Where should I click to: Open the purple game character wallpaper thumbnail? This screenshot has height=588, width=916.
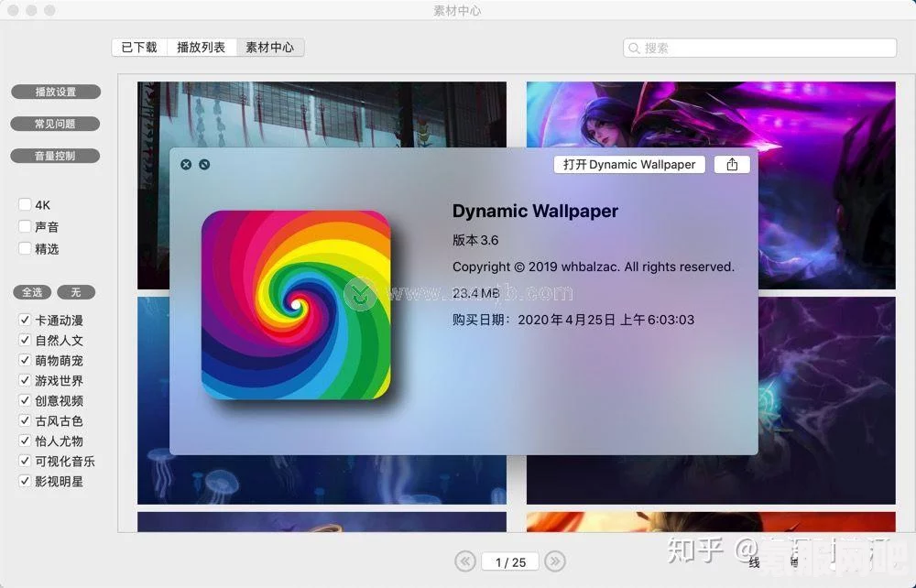[711, 114]
